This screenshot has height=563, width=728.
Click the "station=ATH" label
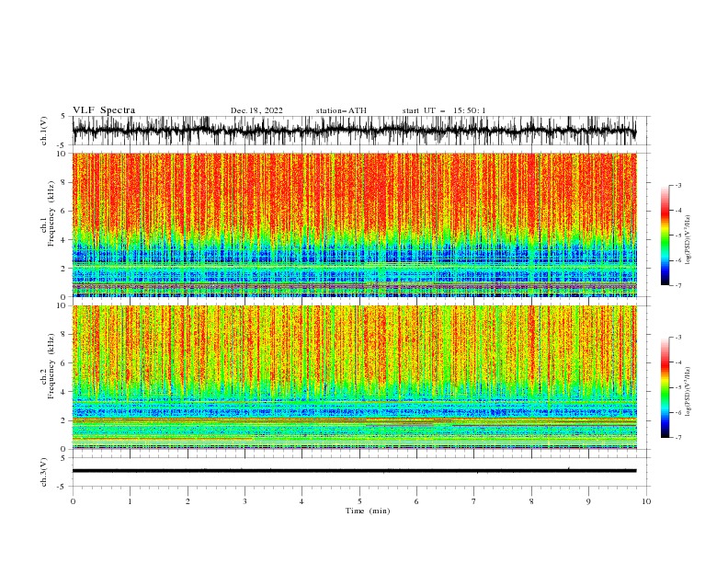pos(341,110)
